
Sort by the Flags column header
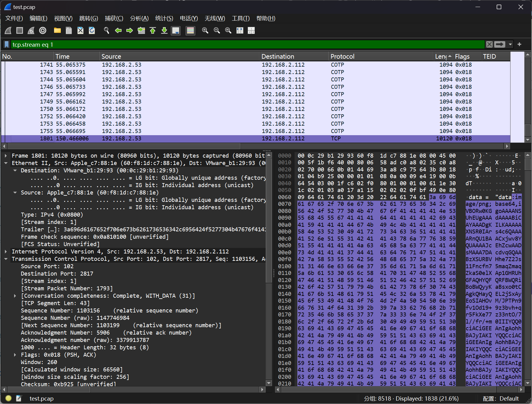coord(467,57)
